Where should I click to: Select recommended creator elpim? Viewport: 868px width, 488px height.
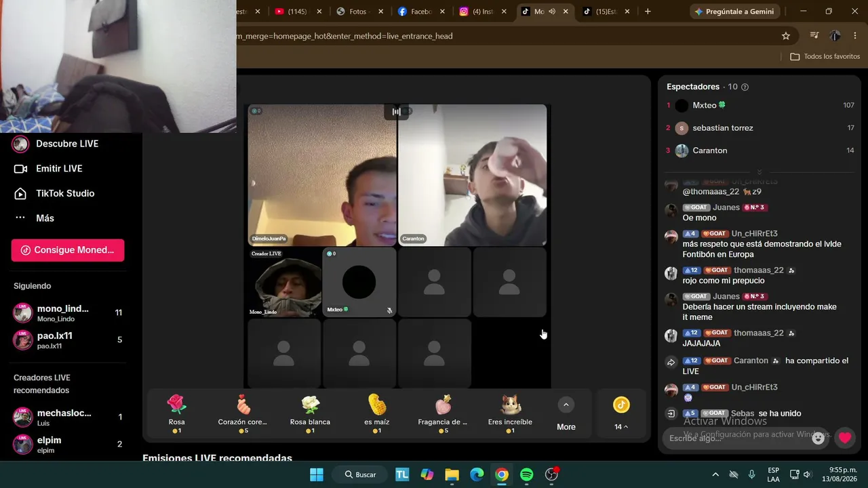(x=68, y=445)
